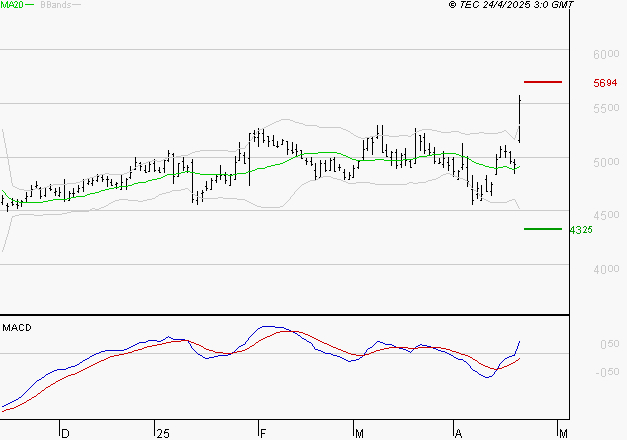Click the D month marker on time axis

(x=66, y=433)
